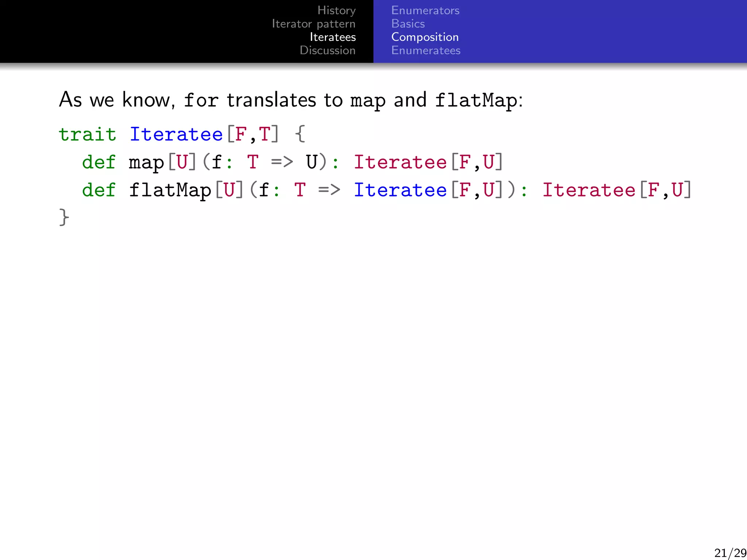747x560 pixels.
Task: Click 'flatMap:' in the heading sentence
Action: (x=479, y=100)
